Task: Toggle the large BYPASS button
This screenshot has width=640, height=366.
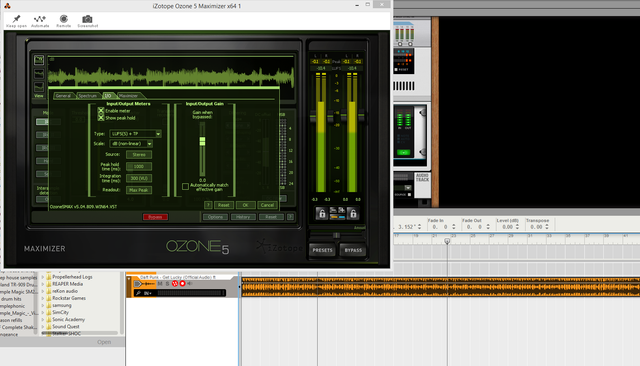Action: click(x=353, y=250)
